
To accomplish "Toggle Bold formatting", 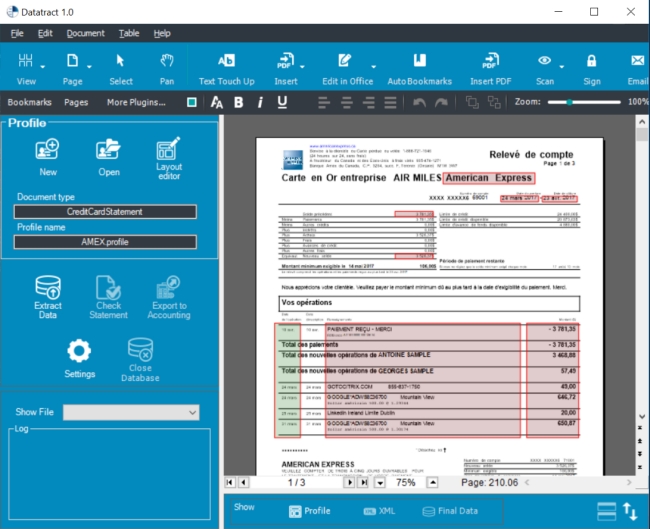I will [x=238, y=102].
